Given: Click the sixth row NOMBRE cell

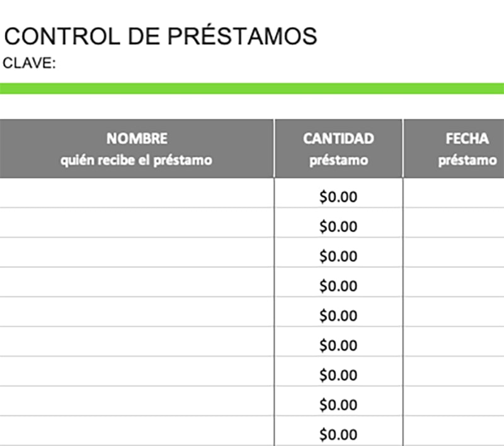Looking at the screenshot, I should 137,342.
